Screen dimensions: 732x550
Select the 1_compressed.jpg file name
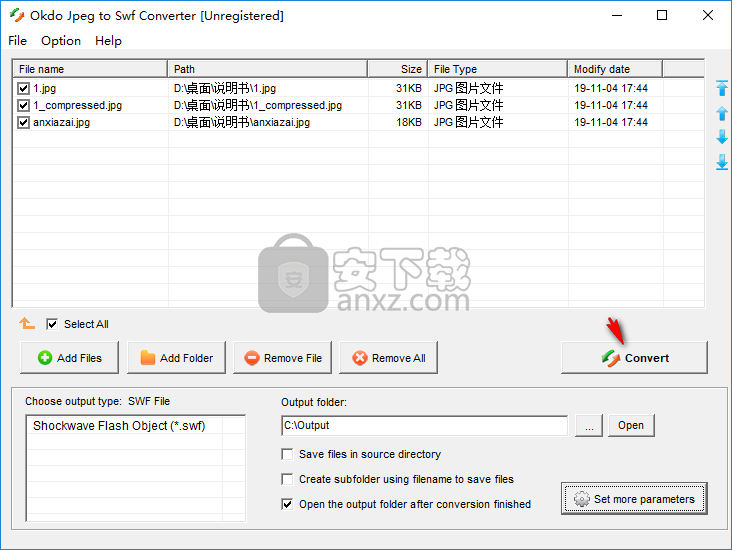coord(77,106)
